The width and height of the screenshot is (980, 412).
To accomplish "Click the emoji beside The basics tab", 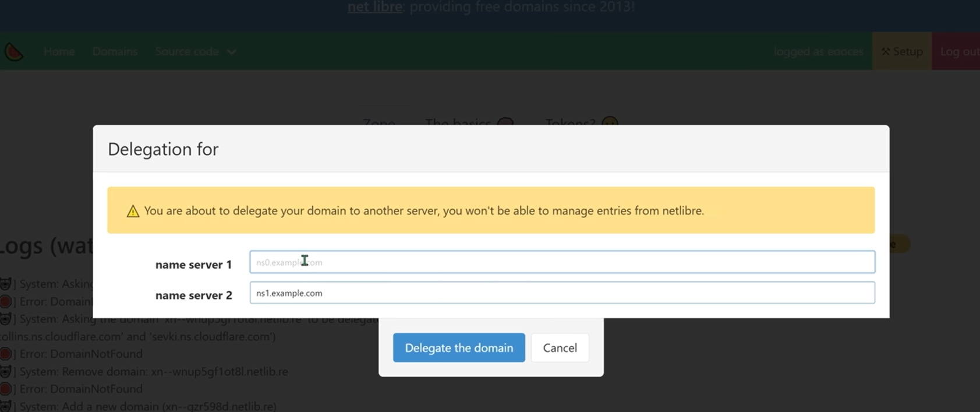I will [505, 122].
